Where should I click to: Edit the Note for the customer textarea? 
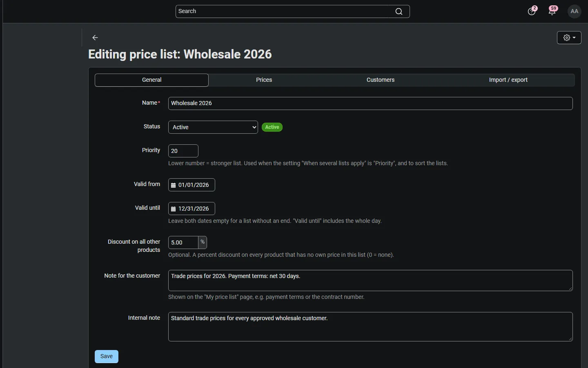click(x=370, y=280)
